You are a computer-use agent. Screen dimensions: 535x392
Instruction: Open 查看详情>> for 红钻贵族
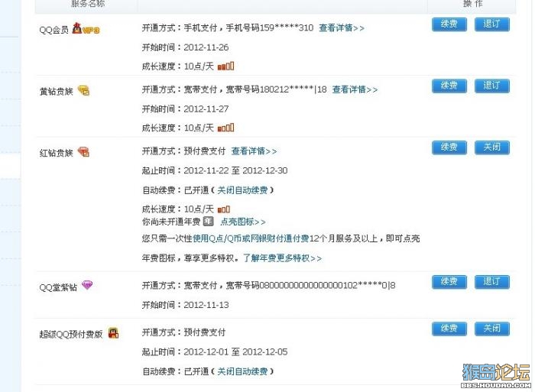pos(254,151)
